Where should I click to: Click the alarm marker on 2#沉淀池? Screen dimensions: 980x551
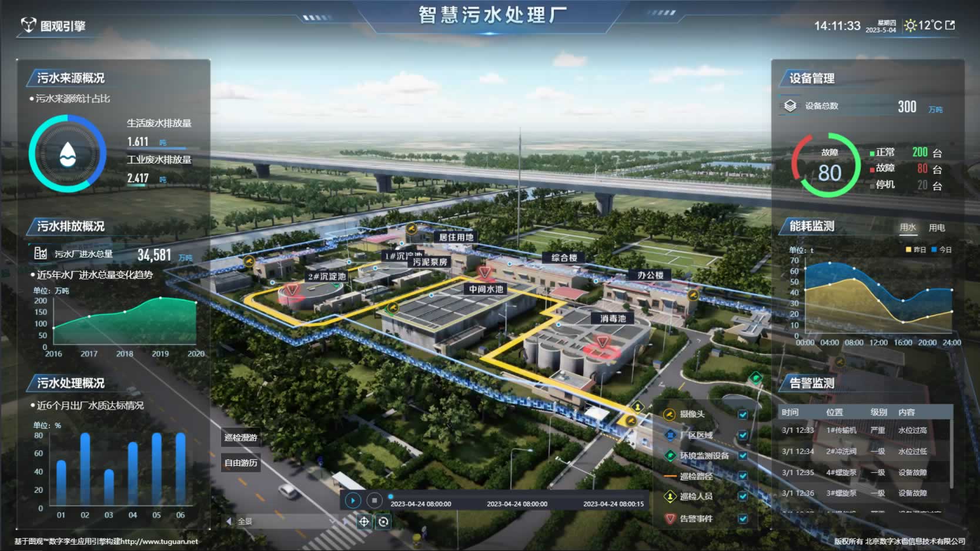[292, 290]
